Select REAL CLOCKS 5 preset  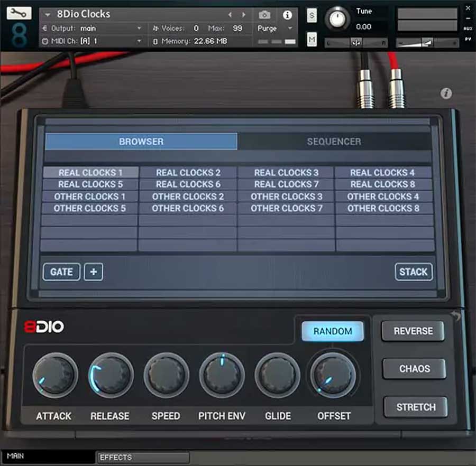(90, 184)
